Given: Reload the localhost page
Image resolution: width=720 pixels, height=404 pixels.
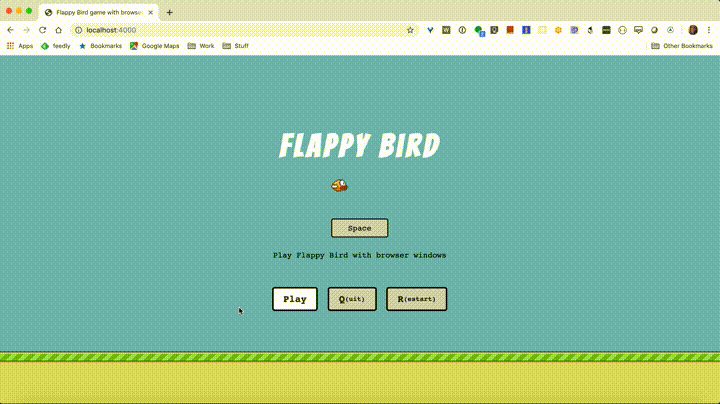Looking at the screenshot, I should point(43,30).
